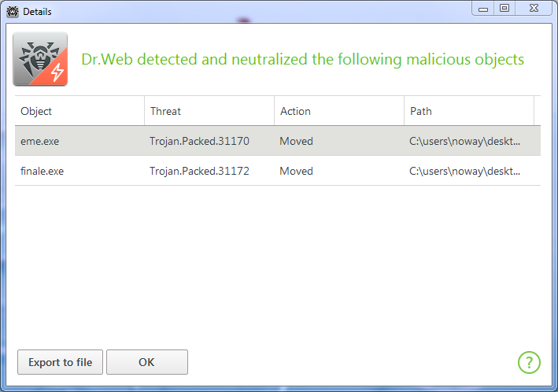Export the threat list to file
The width and height of the screenshot is (558, 392).
(x=60, y=362)
